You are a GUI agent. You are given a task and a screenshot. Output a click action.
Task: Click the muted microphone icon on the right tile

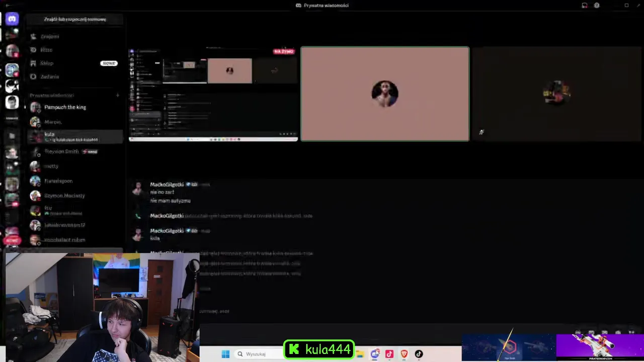(x=481, y=132)
